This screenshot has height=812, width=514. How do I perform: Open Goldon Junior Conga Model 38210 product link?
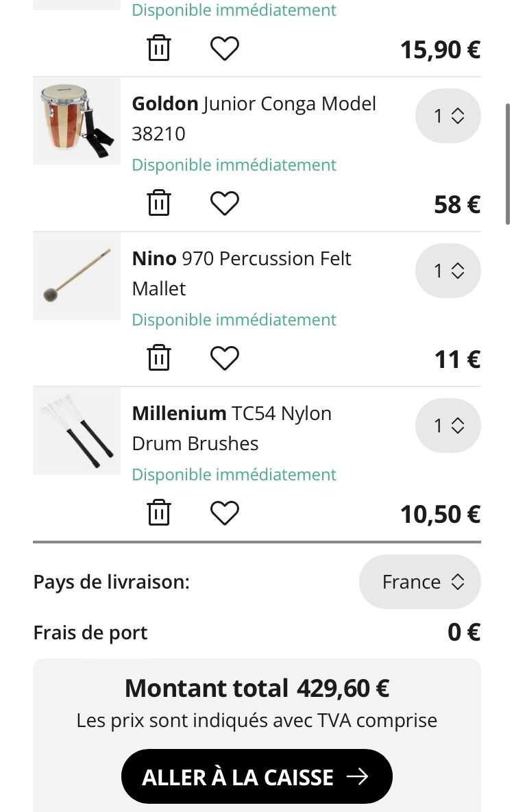[254, 119]
